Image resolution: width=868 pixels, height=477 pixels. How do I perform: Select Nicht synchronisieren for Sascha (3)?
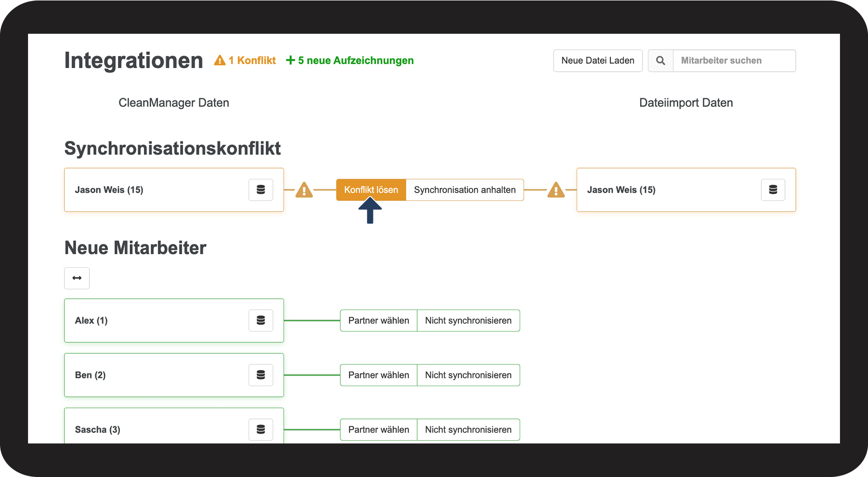468,429
